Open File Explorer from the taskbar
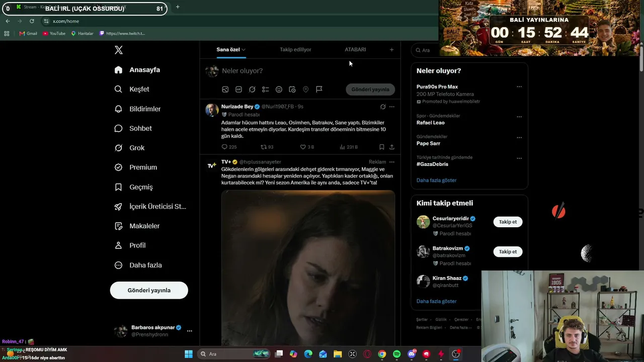Image resolution: width=644 pixels, height=362 pixels. click(x=338, y=354)
